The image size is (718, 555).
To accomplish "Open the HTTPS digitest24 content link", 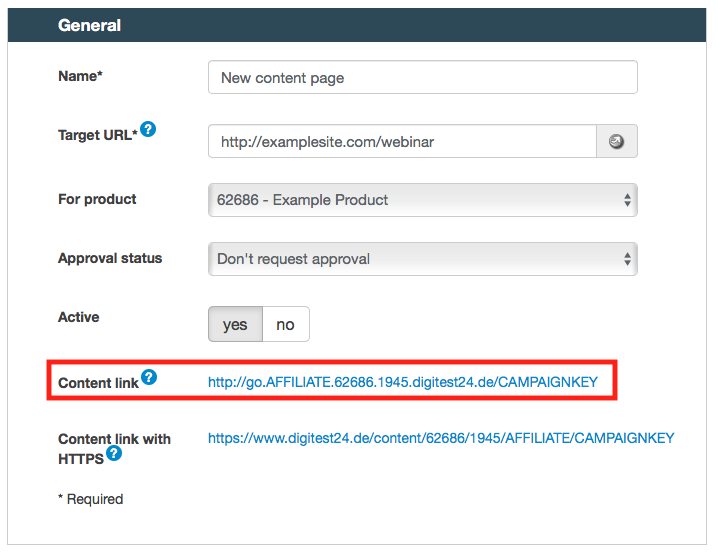I will pyautogui.click(x=441, y=438).
